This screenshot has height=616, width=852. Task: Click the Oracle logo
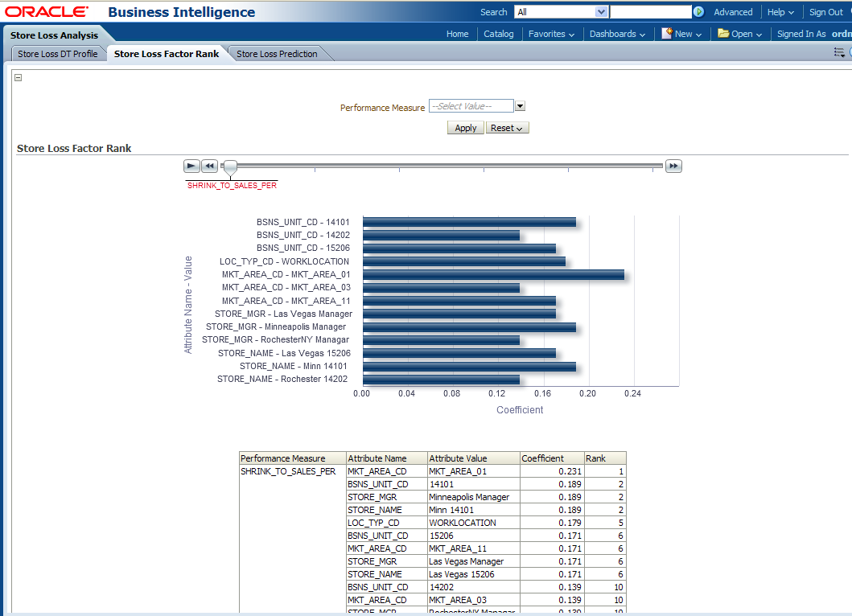click(47, 12)
